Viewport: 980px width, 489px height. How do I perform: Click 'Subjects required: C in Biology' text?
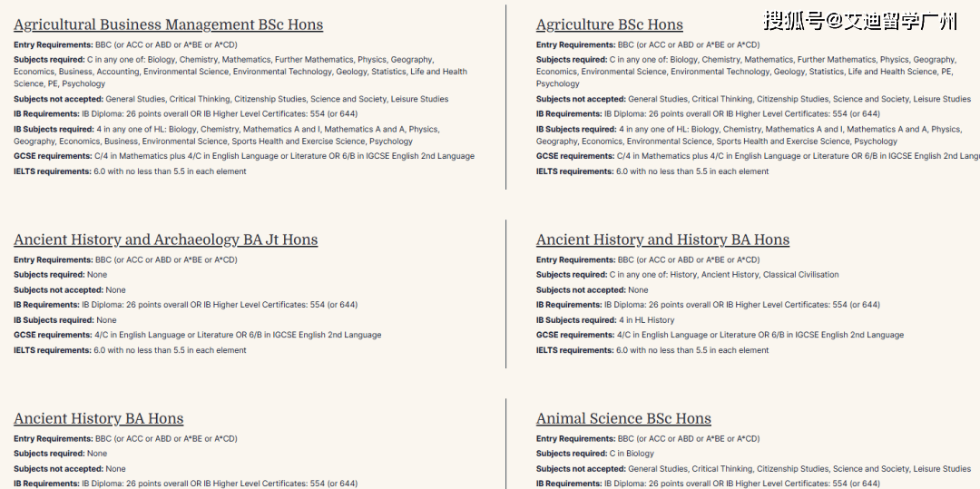(595, 454)
